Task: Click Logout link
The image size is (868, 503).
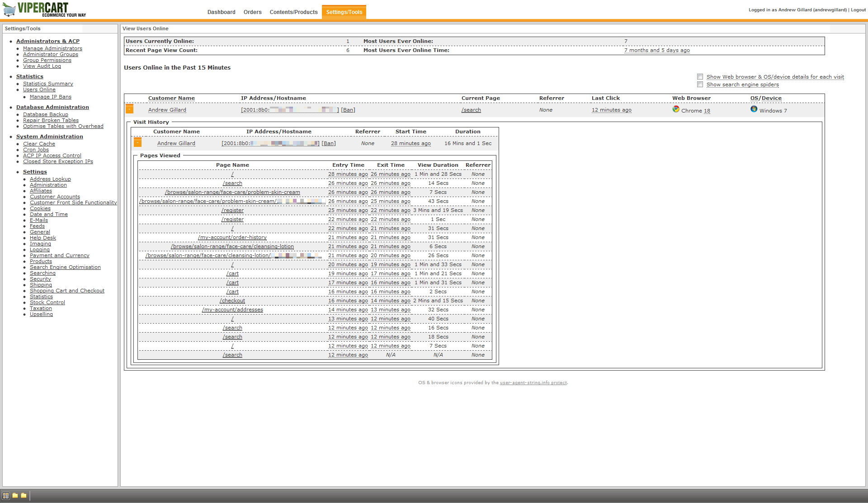Action: point(858,10)
